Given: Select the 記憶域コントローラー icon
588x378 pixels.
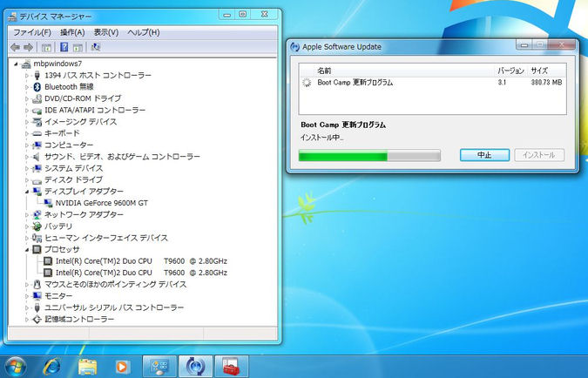Looking at the screenshot, I should click(37, 319).
